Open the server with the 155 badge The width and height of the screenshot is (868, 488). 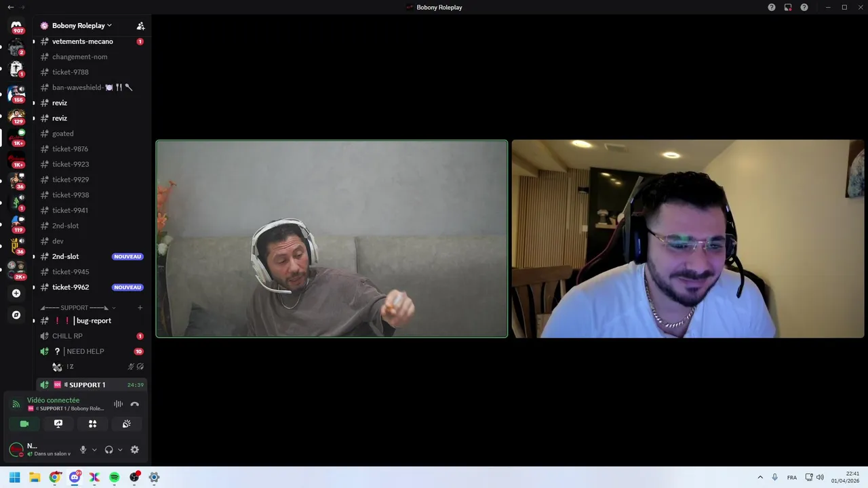pyautogui.click(x=16, y=93)
